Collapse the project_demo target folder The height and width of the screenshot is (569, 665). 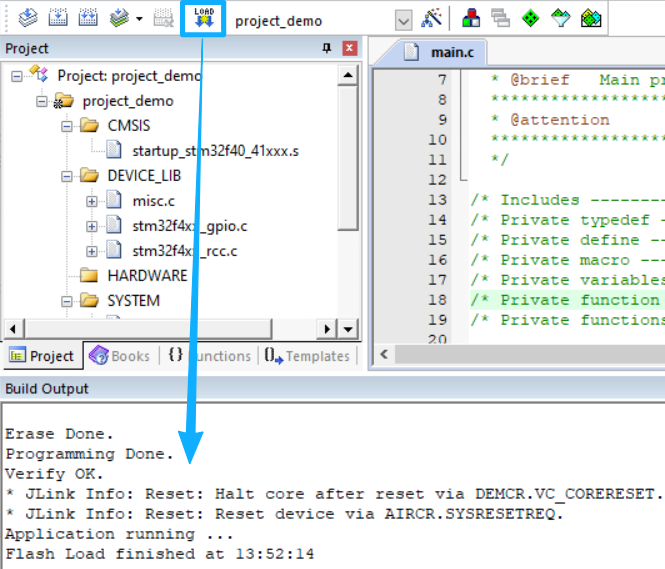point(42,101)
